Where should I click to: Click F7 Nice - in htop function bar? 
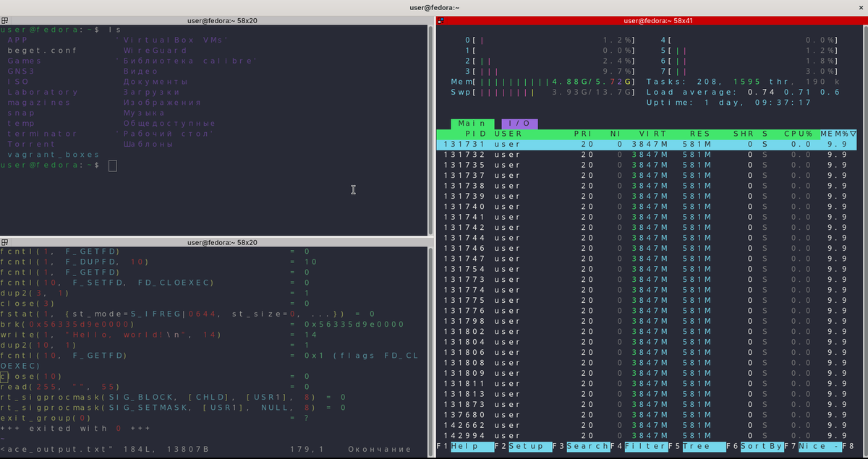812,447
